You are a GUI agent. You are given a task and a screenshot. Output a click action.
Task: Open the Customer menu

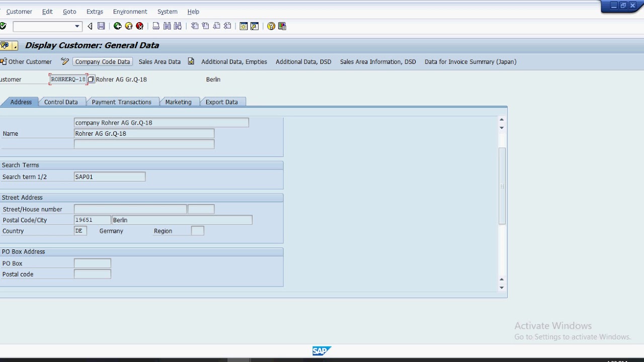[x=19, y=12]
